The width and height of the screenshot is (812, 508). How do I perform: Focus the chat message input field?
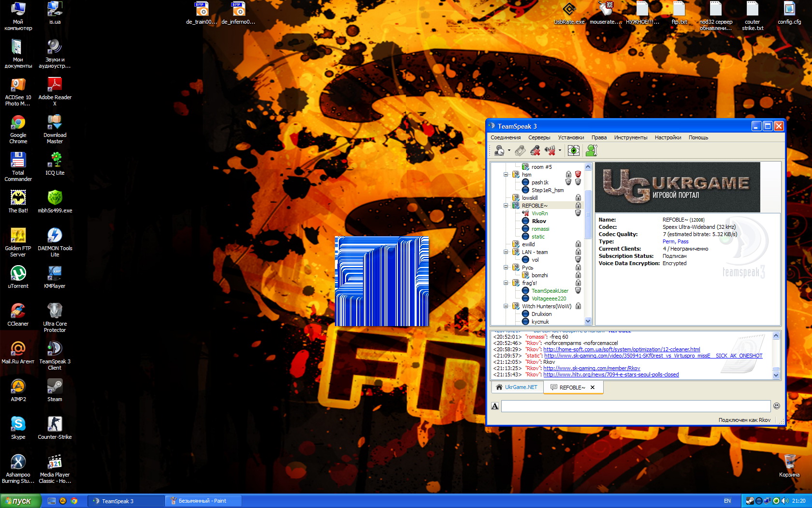click(x=636, y=406)
